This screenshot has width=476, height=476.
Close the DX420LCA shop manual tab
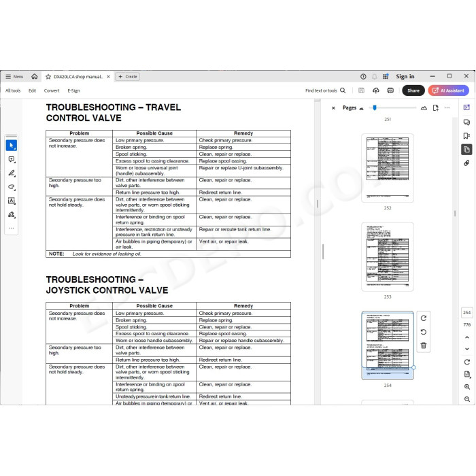coord(108,76)
